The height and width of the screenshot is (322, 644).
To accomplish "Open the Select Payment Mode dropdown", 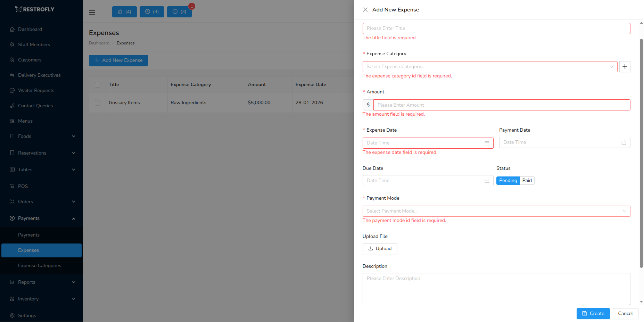I will tap(496, 211).
